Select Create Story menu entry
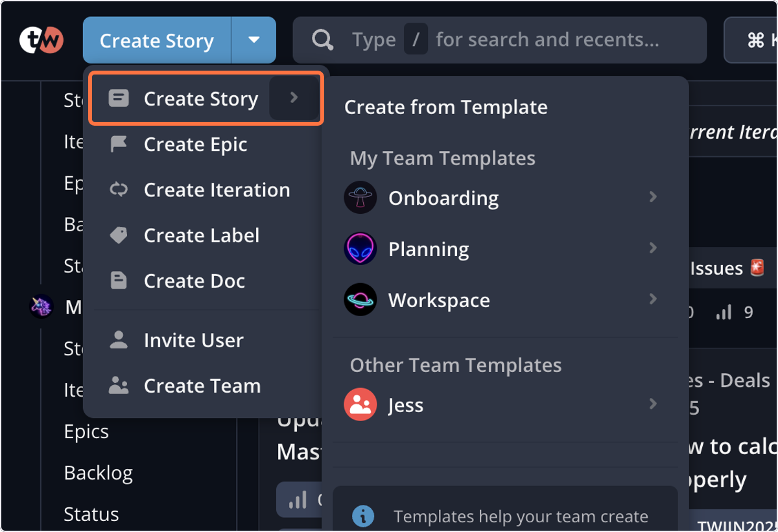778x532 pixels. [206, 98]
